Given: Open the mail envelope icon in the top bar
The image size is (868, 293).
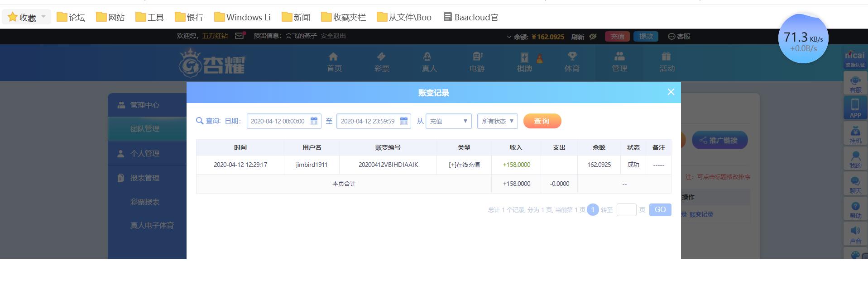Looking at the screenshot, I should click(240, 36).
